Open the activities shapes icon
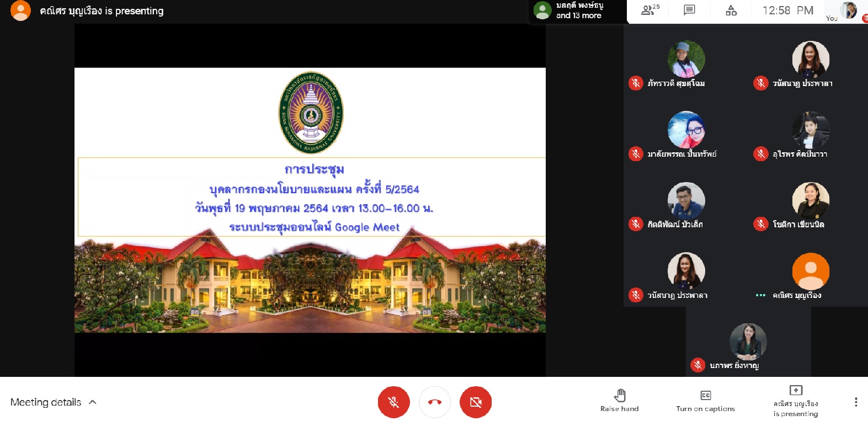868x426 pixels. [x=731, y=10]
